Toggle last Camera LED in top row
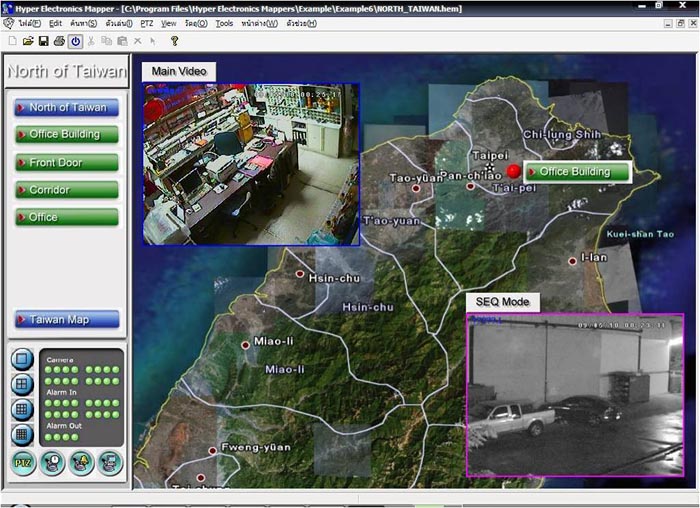 point(116,370)
